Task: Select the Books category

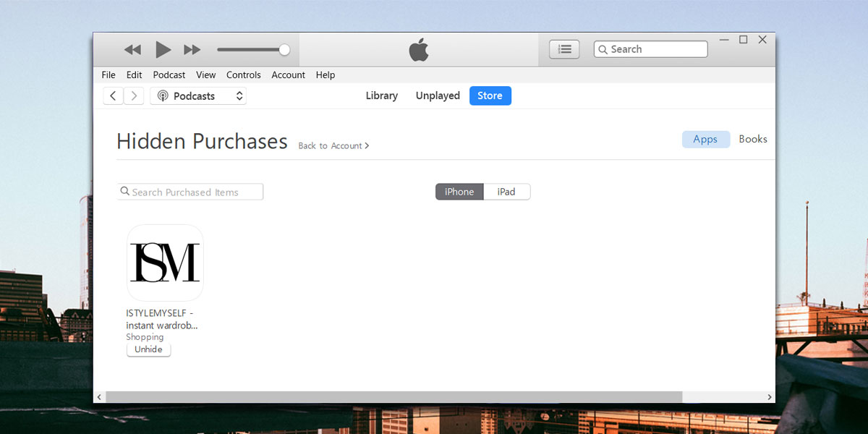Action: (x=753, y=139)
